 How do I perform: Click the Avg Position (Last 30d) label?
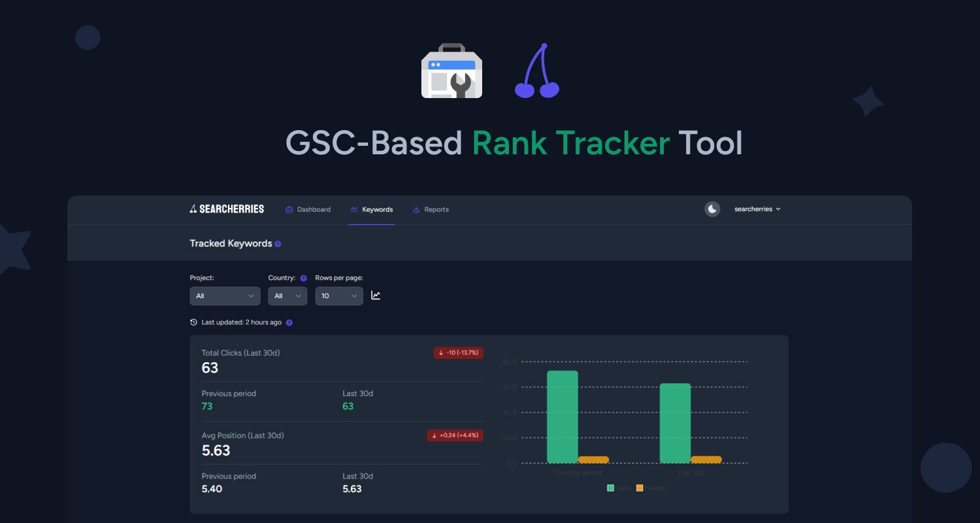(242, 435)
